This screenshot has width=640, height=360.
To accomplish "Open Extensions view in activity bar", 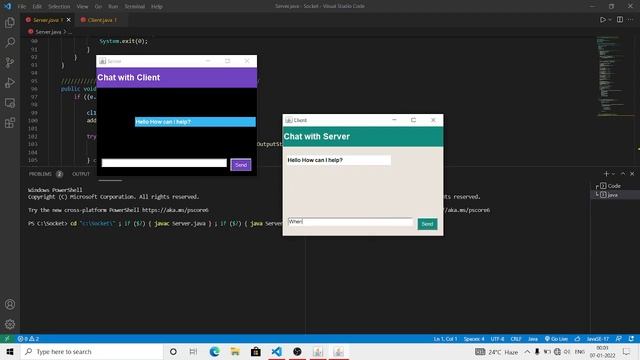I will point(10,123).
